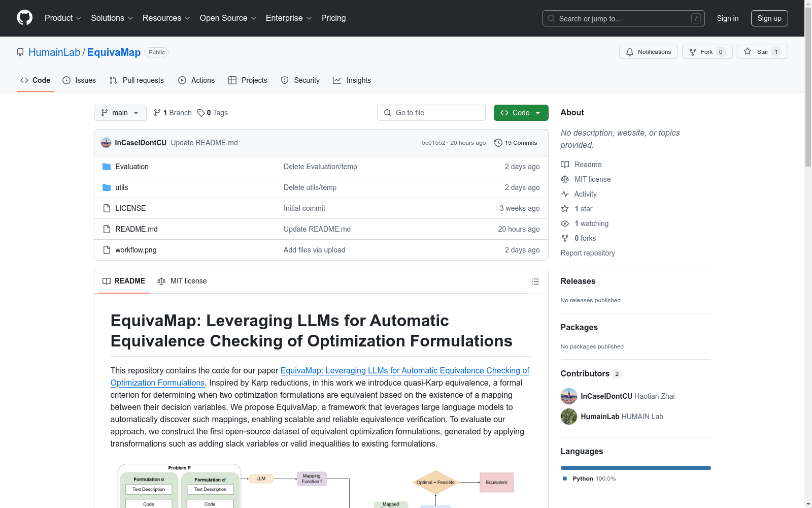
Task: Open the EquivaMap paper link
Action: (x=320, y=376)
